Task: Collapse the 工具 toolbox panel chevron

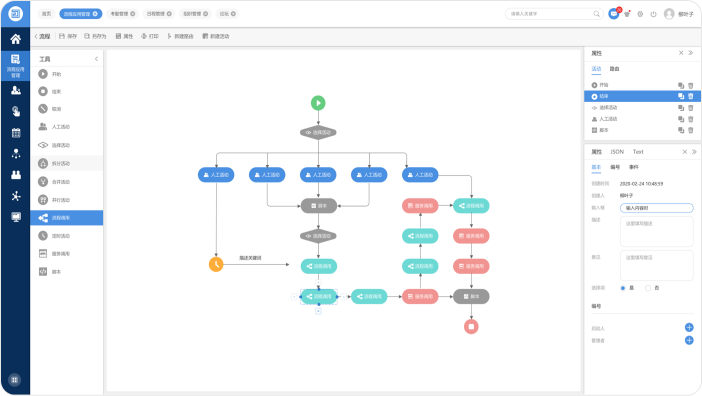Action: pos(96,59)
